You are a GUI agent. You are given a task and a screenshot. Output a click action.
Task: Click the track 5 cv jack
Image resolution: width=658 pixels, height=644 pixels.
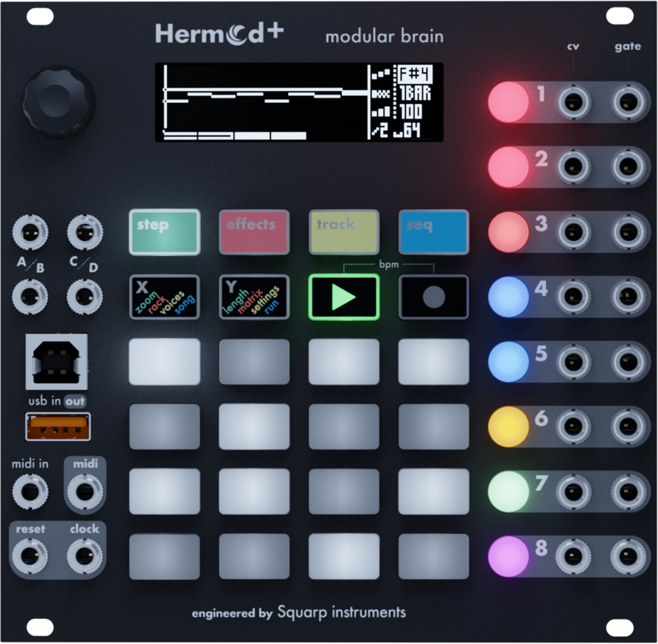[x=574, y=362]
